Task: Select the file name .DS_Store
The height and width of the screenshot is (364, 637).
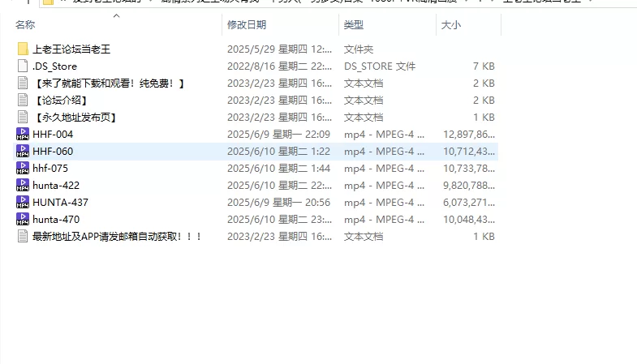Action: point(54,66)
